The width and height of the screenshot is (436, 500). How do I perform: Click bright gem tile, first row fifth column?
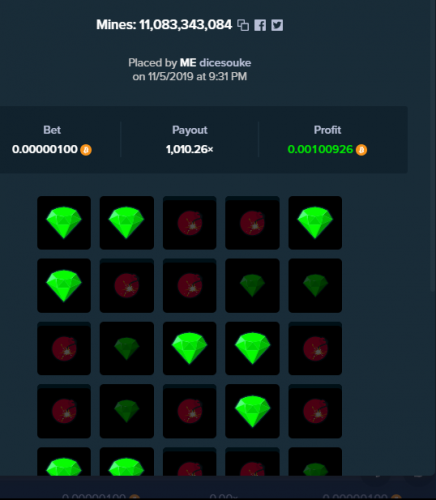(315, 223)
